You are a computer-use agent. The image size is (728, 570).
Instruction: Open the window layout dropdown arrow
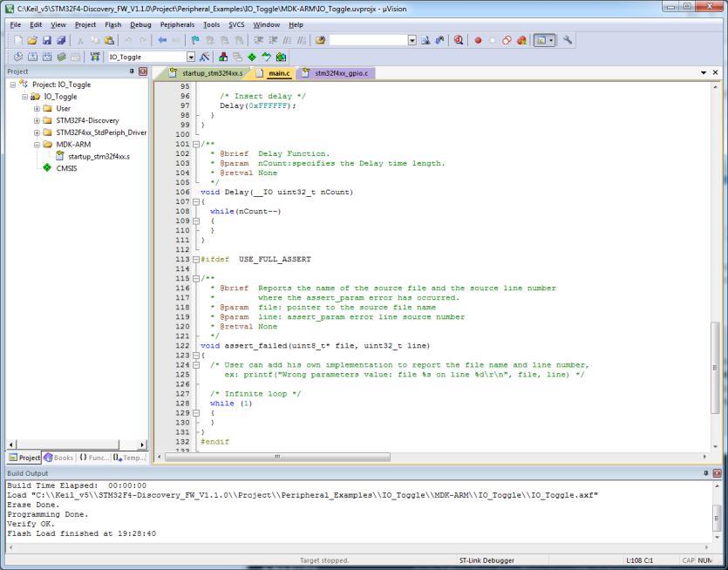click(551, 40)
